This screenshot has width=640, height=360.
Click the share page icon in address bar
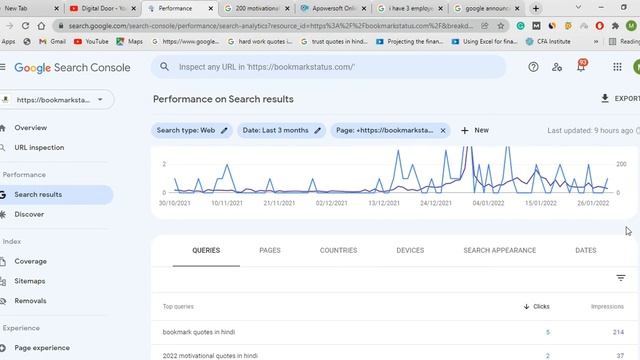point(484,26)
